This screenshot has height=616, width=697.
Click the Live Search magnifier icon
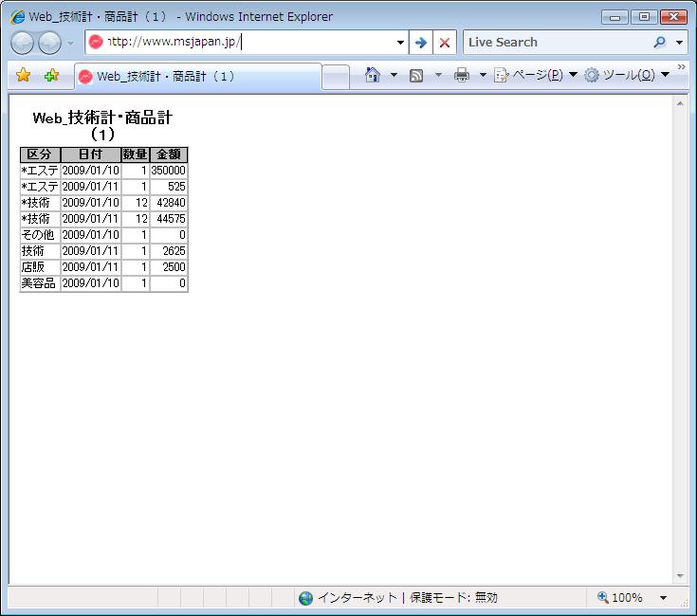pos(660,43)
